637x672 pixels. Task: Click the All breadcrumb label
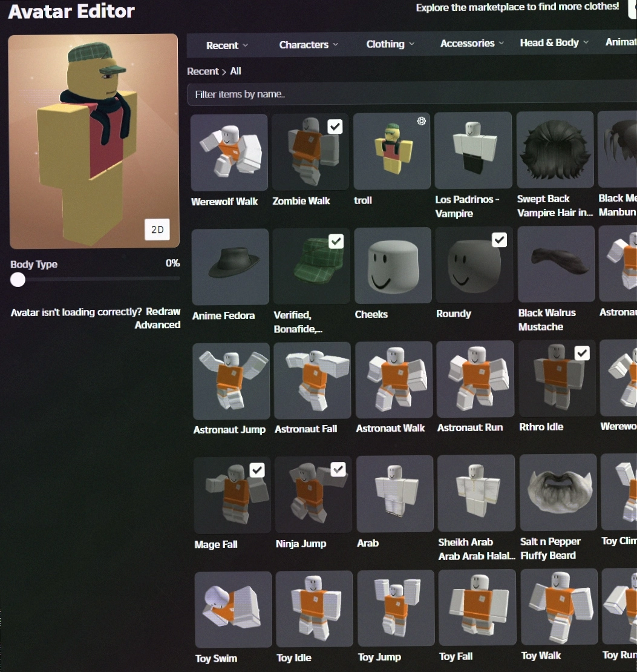point(235,71)
